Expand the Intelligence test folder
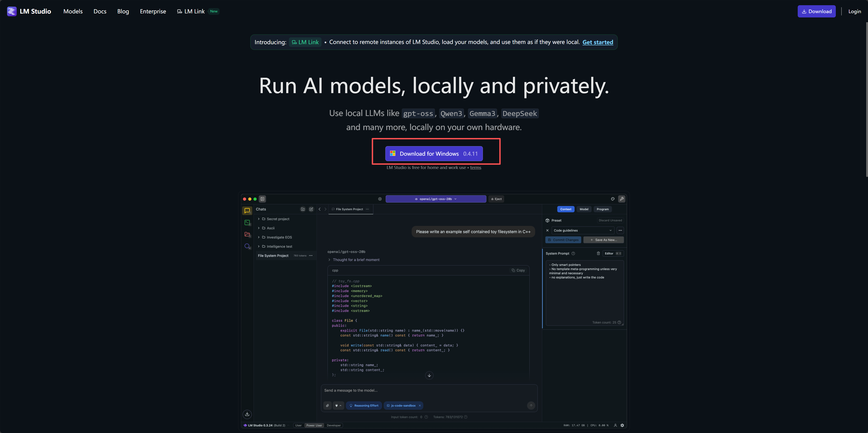This screenshot has height=433, width=868. [259, 247]
